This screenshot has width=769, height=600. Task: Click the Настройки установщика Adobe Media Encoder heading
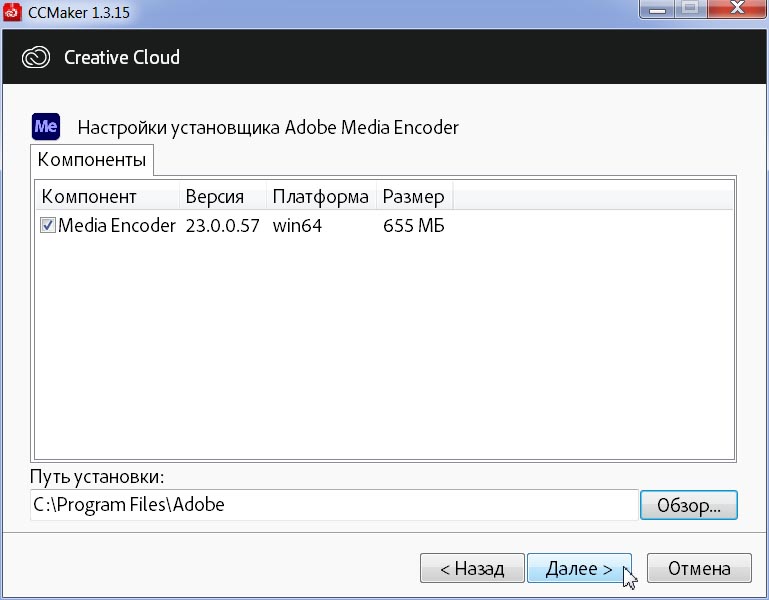[x=268, y=128]
